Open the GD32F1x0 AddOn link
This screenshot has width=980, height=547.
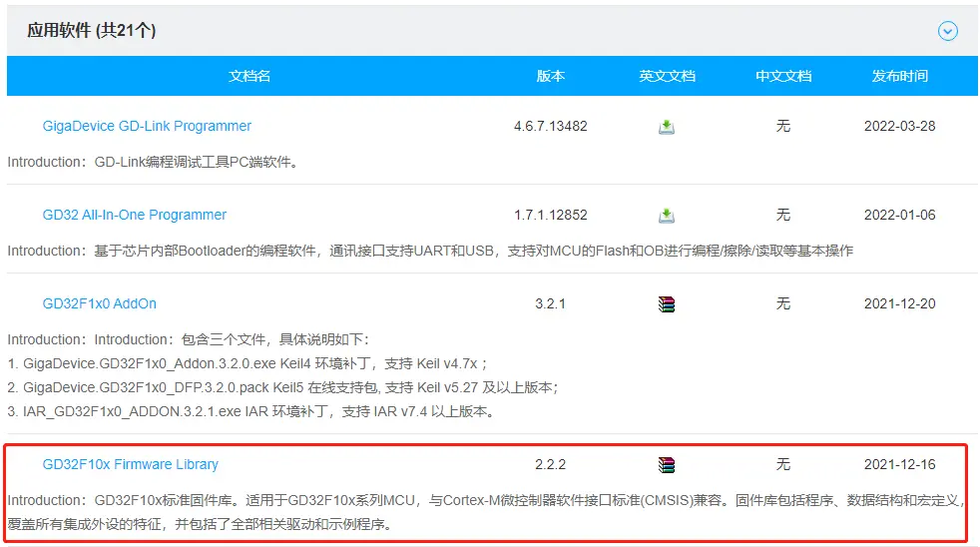point(100,303)
